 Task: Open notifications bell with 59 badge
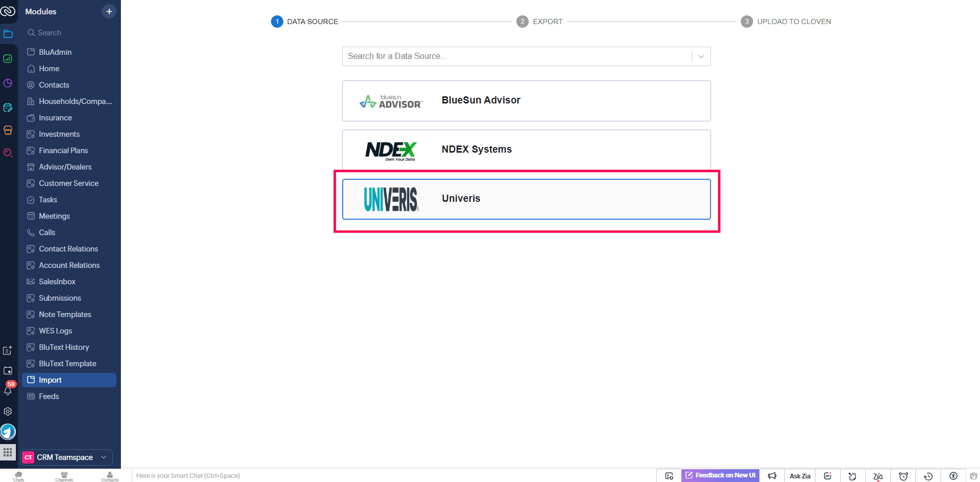(8, 390)
